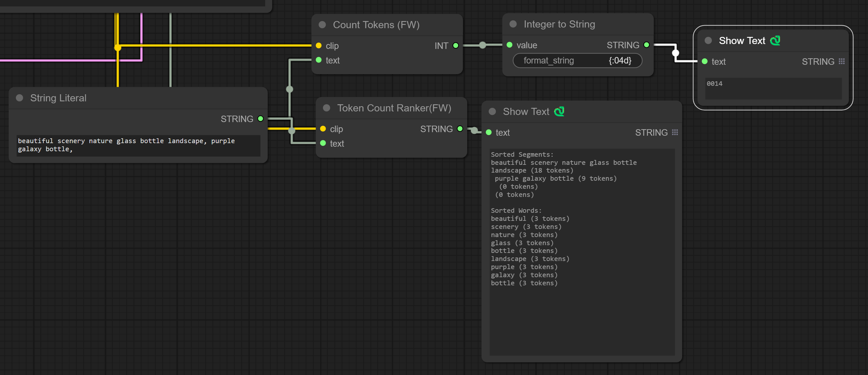Select the Token Count Ranker(FW) title bar
868x375 pixels.
(x=394, y=108)
